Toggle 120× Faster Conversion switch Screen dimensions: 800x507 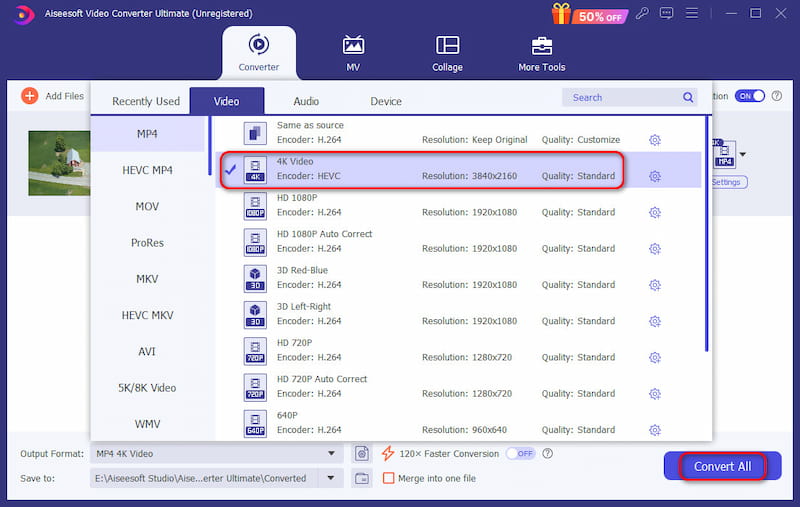pos(520,453)
